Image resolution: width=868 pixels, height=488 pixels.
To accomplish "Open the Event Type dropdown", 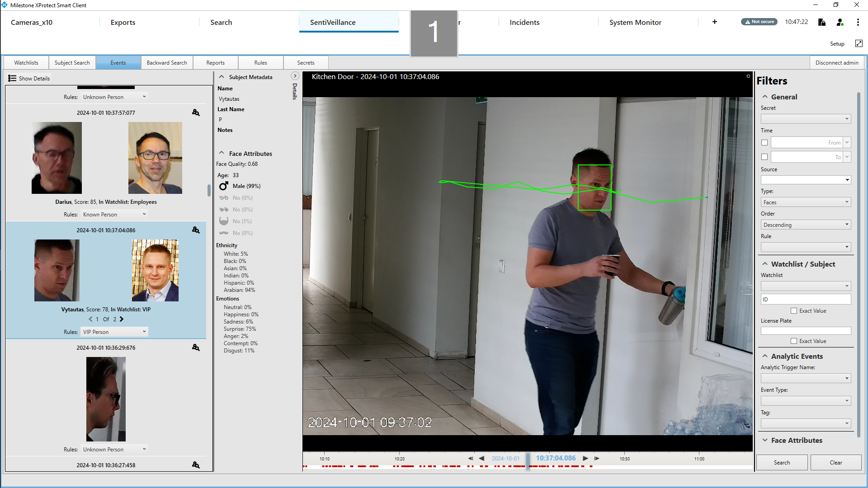I will pyautogui.click(x=806, y=401).
